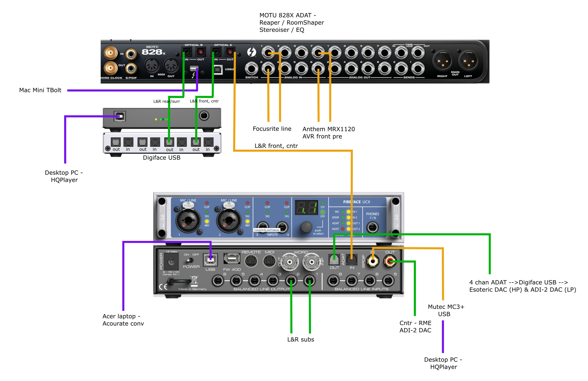Image resolution: width=588 pixels, height=381 pixels.
Task: Click Fireface balanced line input 5
Action: click(388, 281)
